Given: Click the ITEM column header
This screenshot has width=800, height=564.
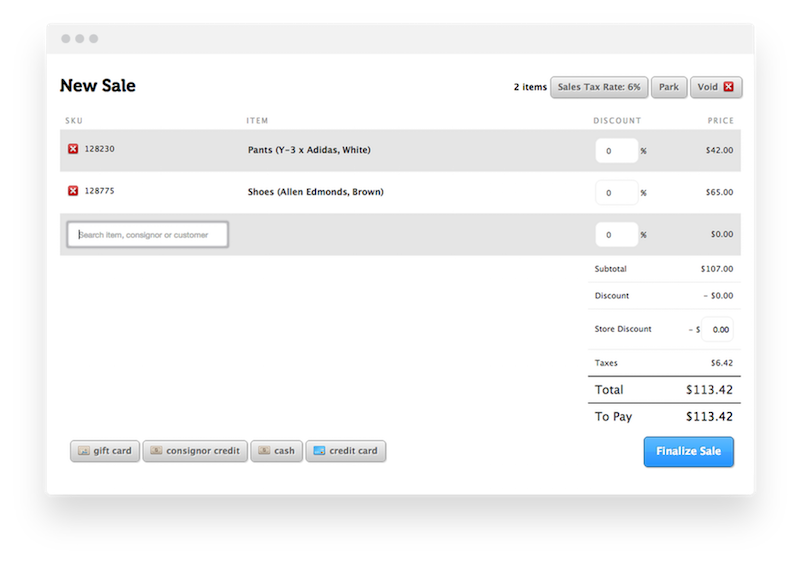Looking at the screenshot, I should click(x=257, y=121).
